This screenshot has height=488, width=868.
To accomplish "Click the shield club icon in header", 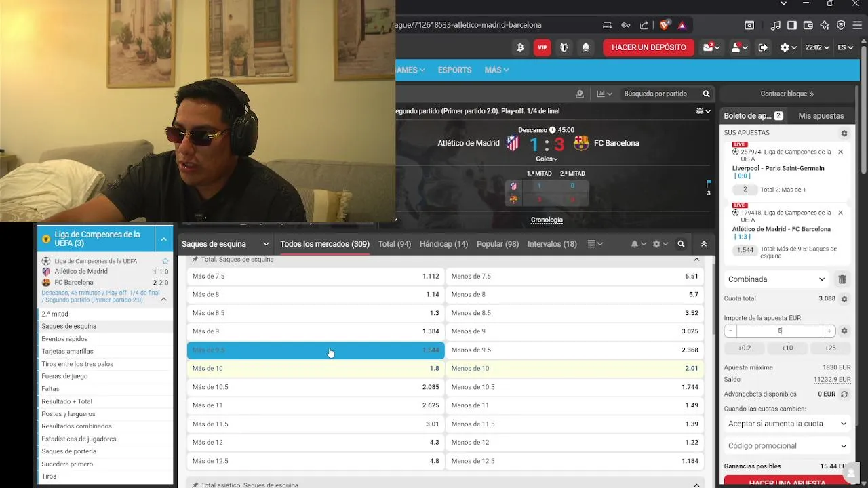I will click(564, 47).
